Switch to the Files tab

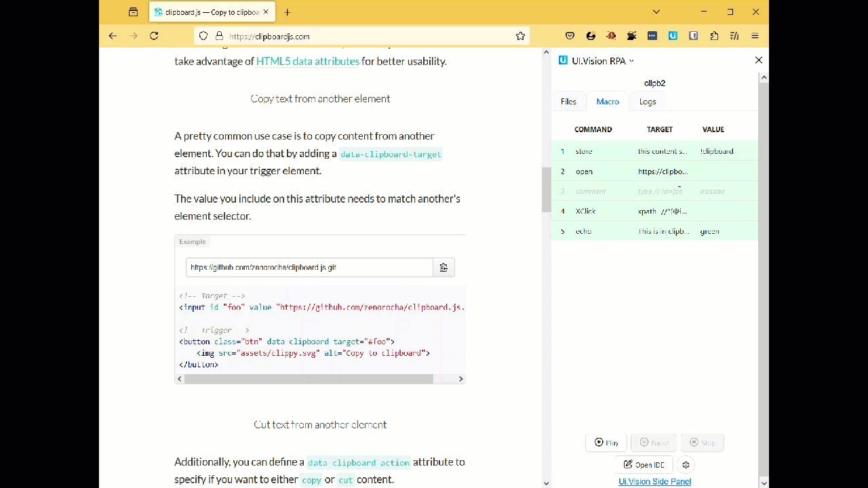pos(568,101)
